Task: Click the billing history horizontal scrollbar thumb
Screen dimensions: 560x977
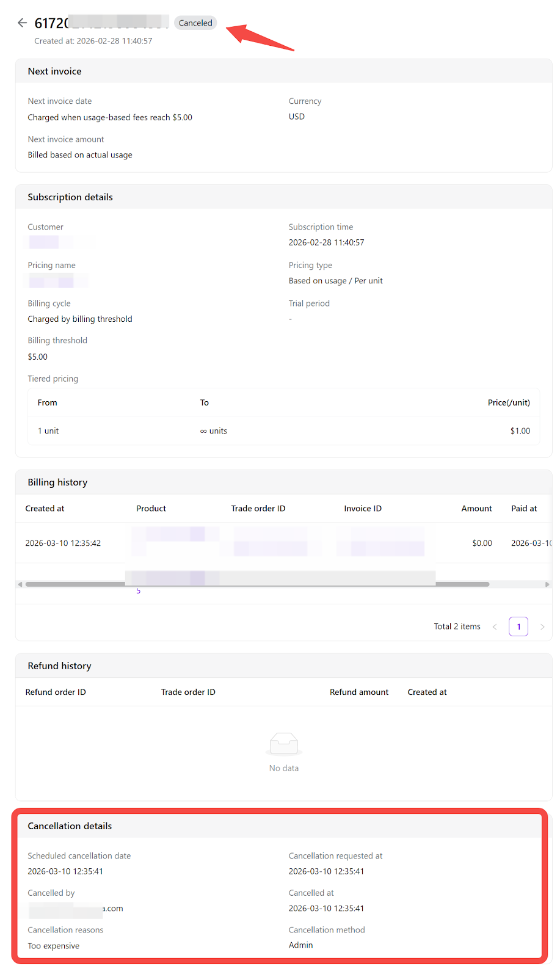Action: point(256,584)
